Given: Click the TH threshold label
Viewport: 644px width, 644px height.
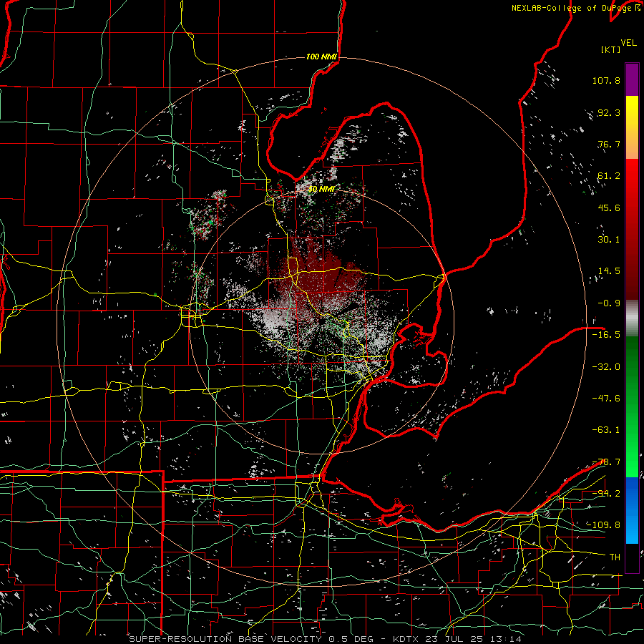Looking at the screenshot, I should (615, 557).
